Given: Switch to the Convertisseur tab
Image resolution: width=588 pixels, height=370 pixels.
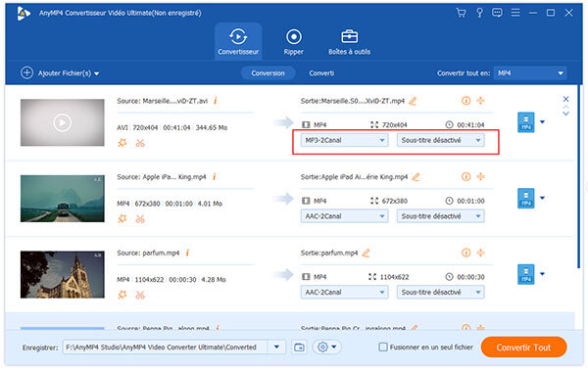Looking at the screenshot, I should point(238,41).
